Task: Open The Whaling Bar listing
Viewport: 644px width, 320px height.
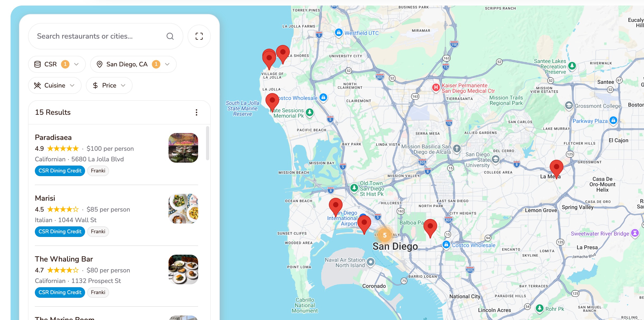Action: click(x=116, y=276)
